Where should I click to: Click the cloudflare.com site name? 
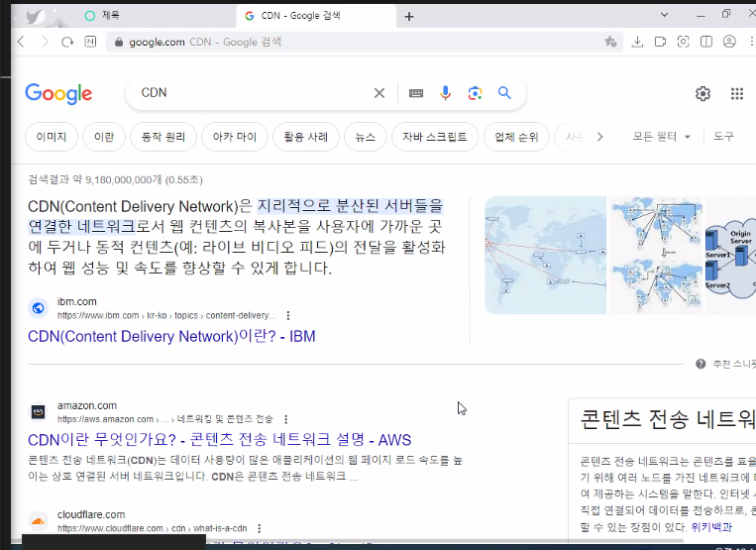(x=90, y=514)
